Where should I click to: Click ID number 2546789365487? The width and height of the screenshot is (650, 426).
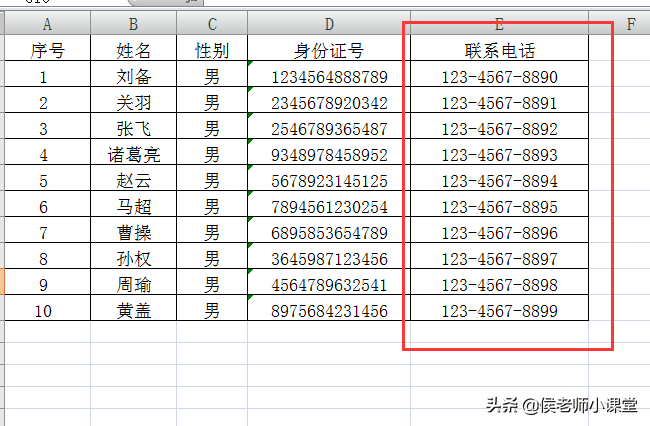click(329, 126)
